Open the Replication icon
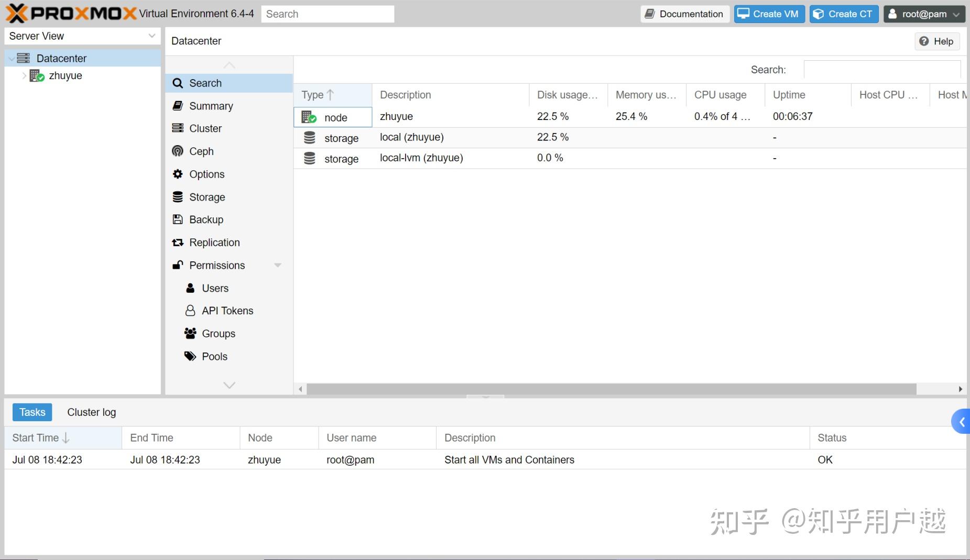Viewport: 970px width, 560px height. (178, 242)
